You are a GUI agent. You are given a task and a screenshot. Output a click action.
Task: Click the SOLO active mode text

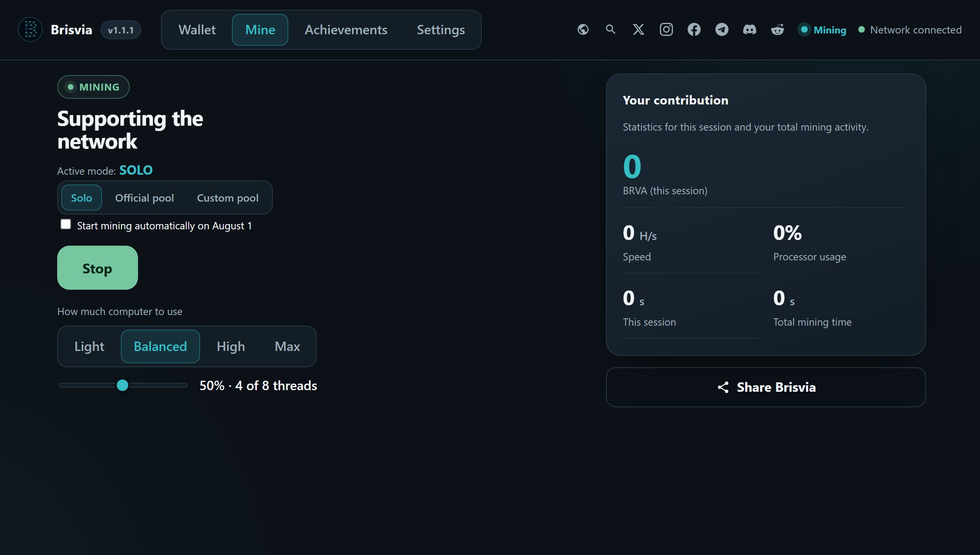click(x=136, y=170)
